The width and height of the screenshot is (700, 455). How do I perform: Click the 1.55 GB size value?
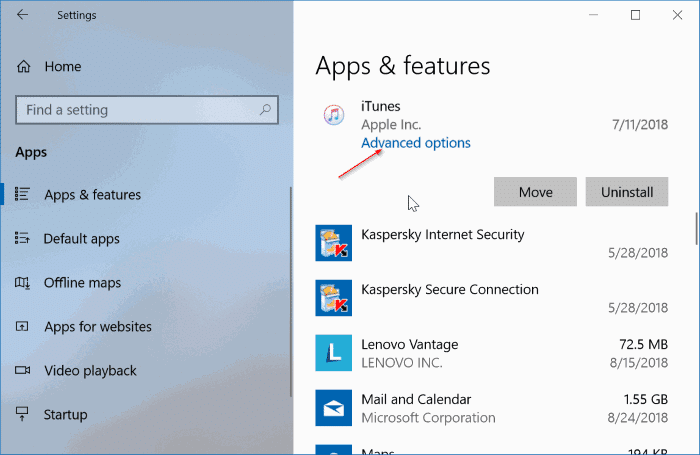(646, 399)
